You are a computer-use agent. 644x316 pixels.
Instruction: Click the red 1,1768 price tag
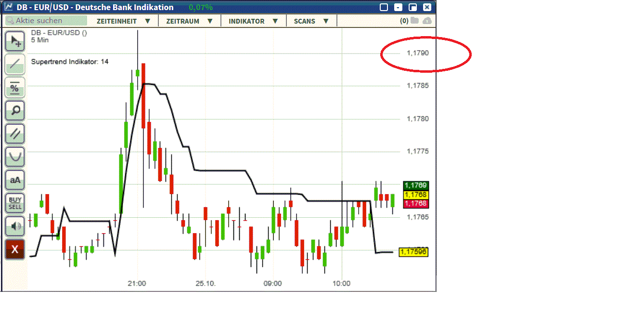coord(415,204)
